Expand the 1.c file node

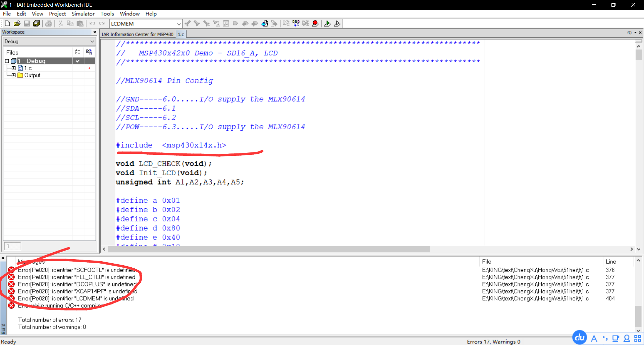pyautogui.click(x=13, y=68)
